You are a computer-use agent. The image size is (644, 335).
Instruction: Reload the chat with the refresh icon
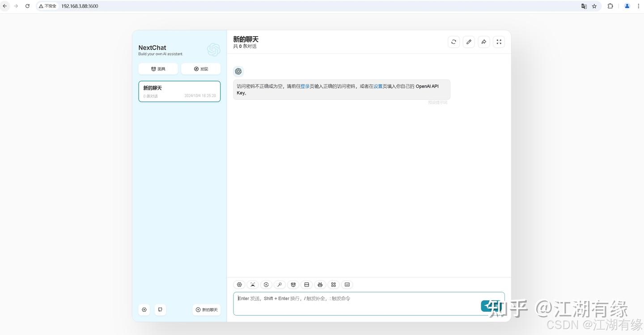coord(453,42)
